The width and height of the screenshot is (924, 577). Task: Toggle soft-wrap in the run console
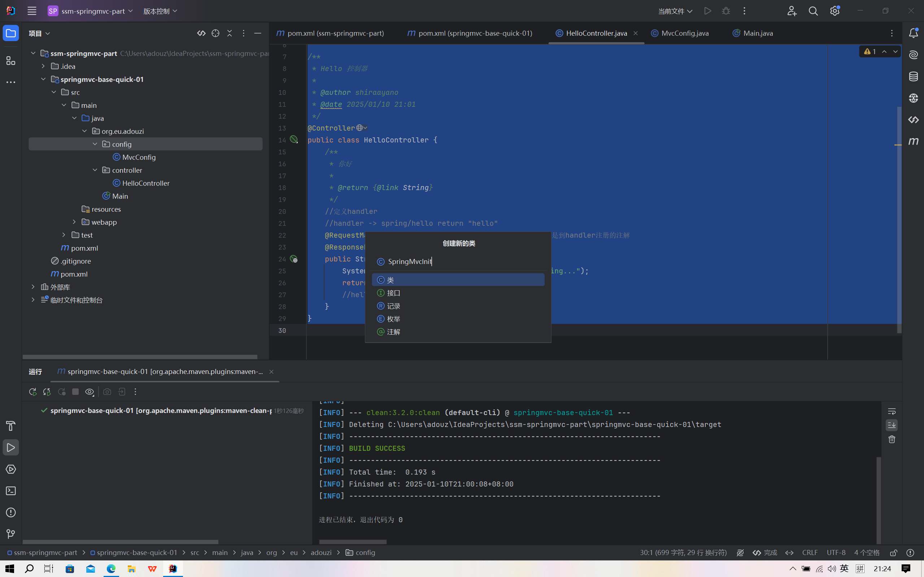point(892,411)
